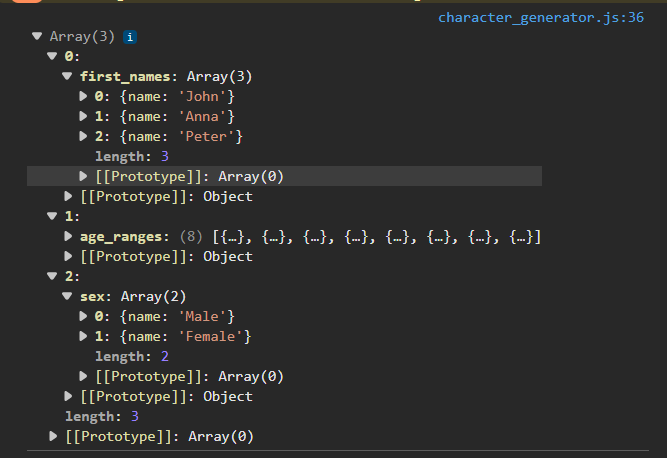The height and width of the screenshot is (458, 667).
Task: Expand the Anna name object
Action: click(84, 116)
